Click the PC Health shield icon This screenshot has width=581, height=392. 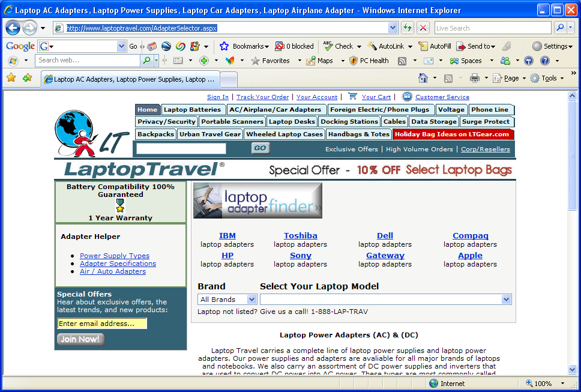(x=354, y=61)
